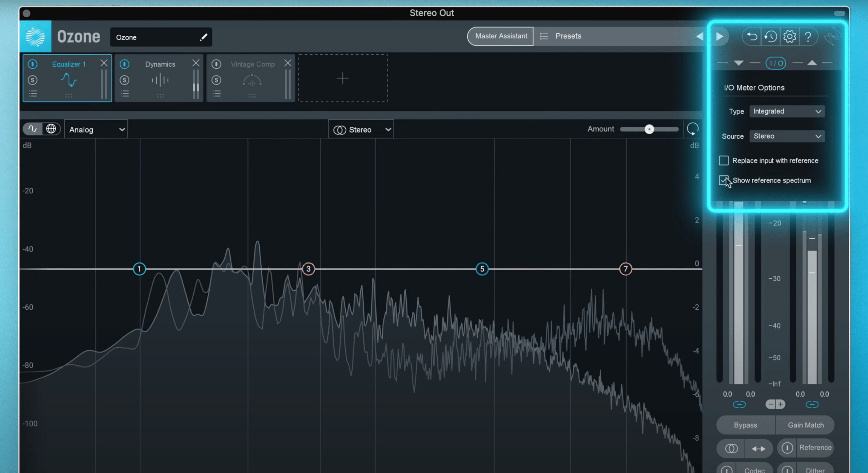Viewport: 868px width, 473px height.
Task: Select the Dynamics module
Action: [x=159, y=78]
